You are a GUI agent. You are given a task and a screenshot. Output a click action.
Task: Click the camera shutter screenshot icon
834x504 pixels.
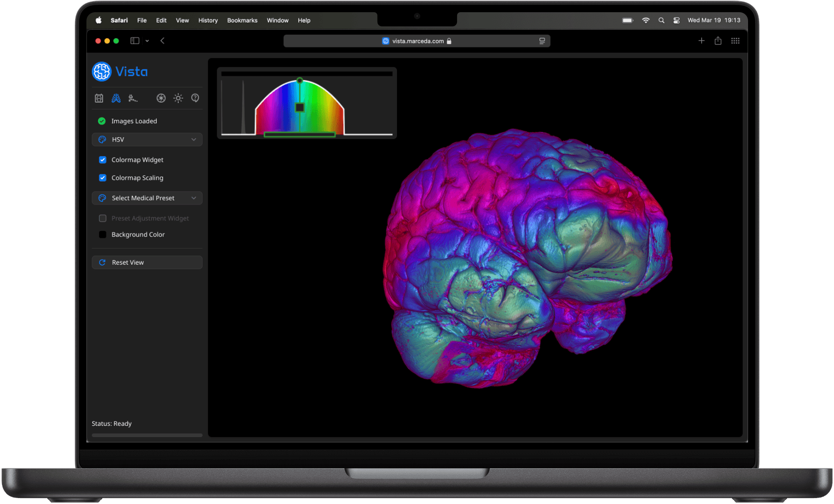pos(161,98)
